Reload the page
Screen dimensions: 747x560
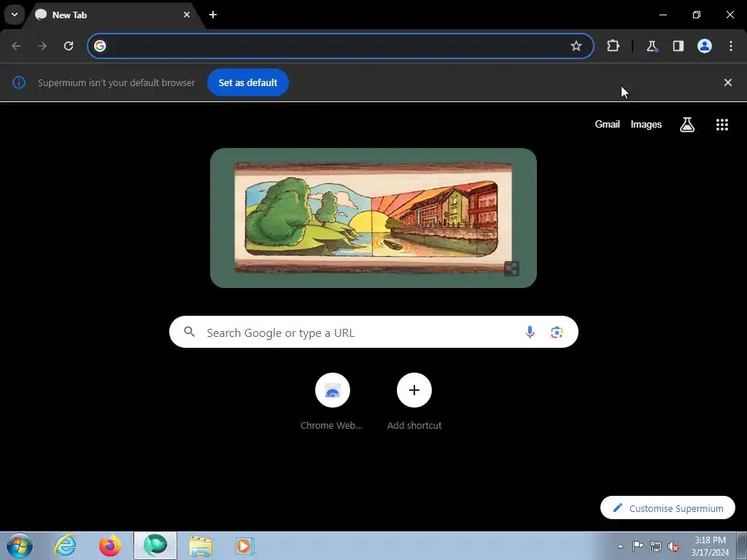coord(69,46)
